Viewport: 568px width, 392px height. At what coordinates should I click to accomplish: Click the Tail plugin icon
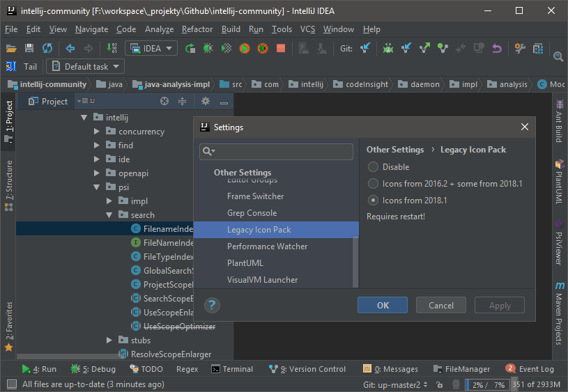pyautogui.click(x=11, y=66)
